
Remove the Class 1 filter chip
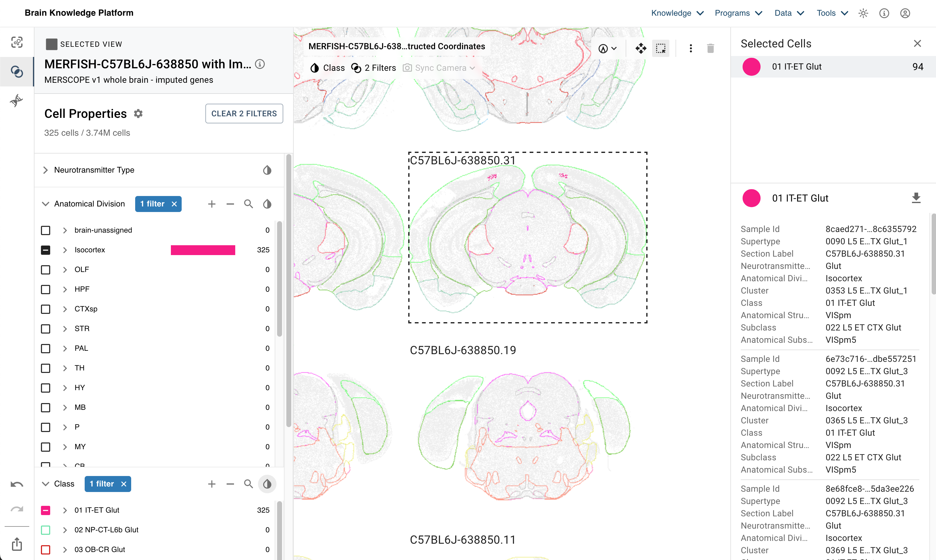coord(123,484)
